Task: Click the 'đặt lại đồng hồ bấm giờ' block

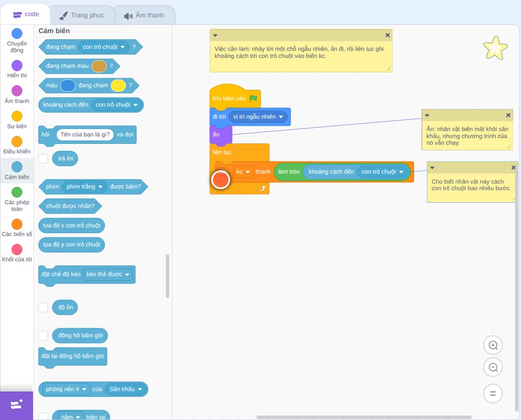Action: 73,357
